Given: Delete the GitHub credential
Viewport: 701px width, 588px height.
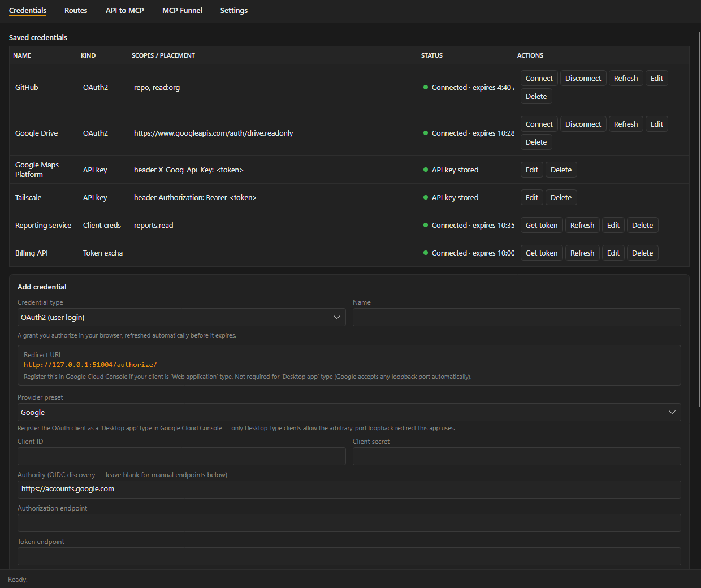Looking at the screenshot, I should pos(536,96).
